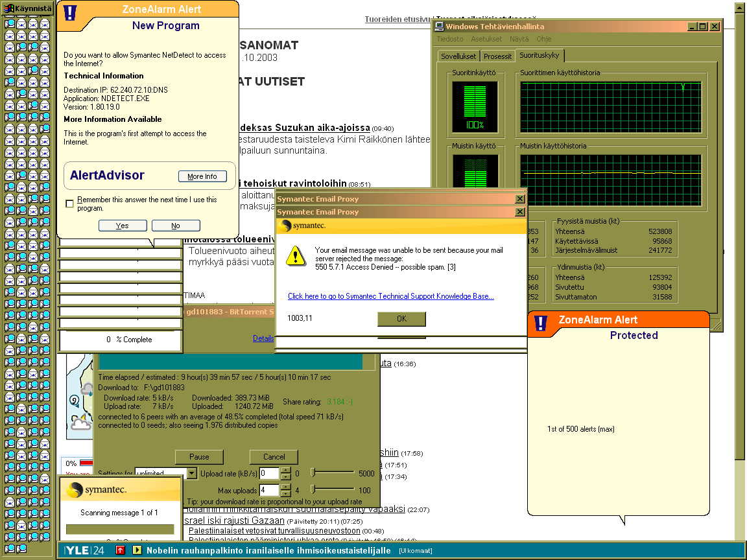The width and height of the screenshot is (747, 560).
Task: Click the red arrow icon in YLE24 bar
Action: coord(121,550)
